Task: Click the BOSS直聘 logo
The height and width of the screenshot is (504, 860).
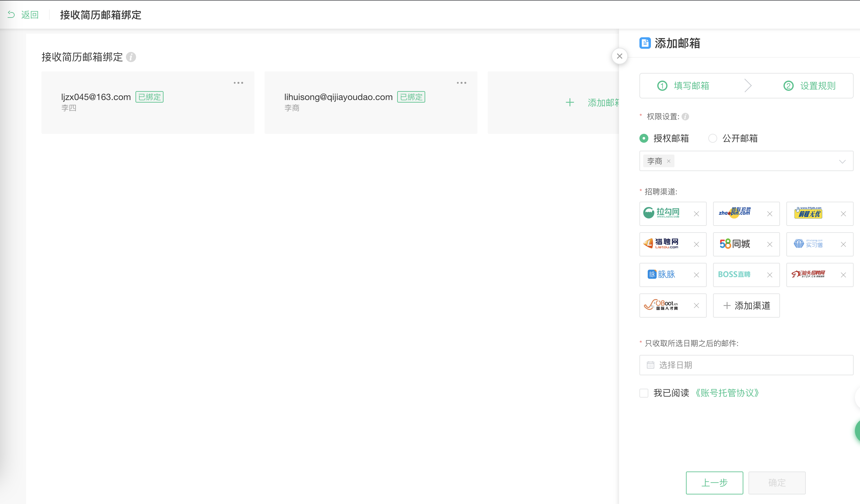Action: 734,274
